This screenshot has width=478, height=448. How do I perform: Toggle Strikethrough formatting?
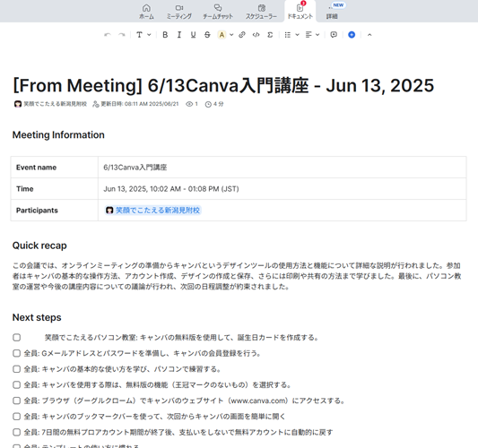click(x=207, y=35)
